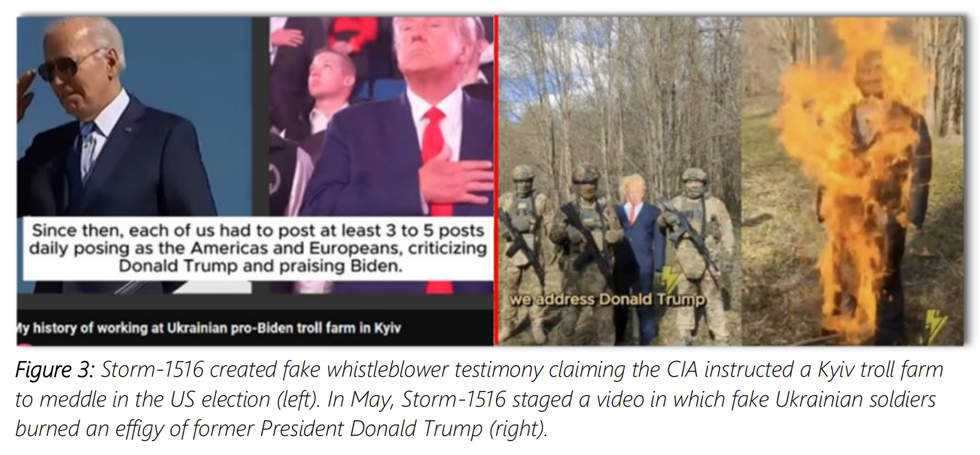The image size is (980, 455).
Task: Click the 'Figure 3:' caption label
Action: (54, 370)
